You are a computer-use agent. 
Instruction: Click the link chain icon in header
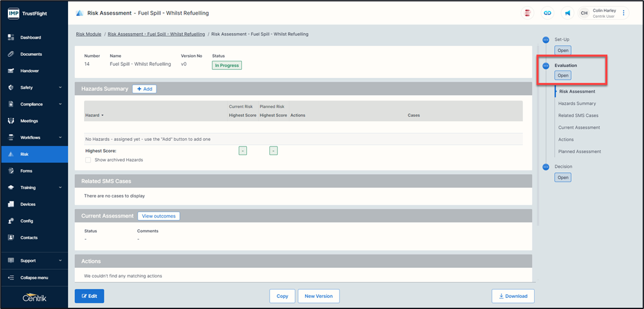[x=547, y=13]
